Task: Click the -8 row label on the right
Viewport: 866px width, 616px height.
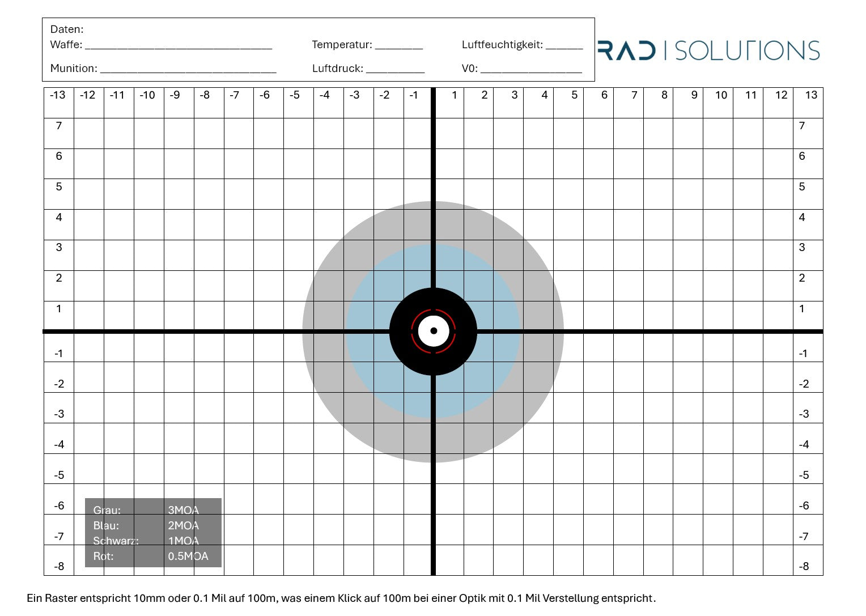Action: [x=804, y=566]
